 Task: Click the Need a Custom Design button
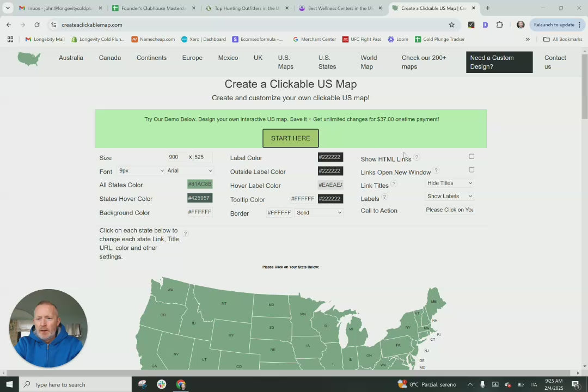pyautogui.click(x=499, y=62)
